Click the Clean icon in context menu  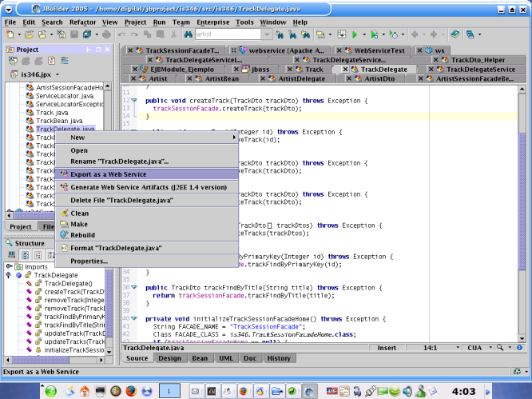pyautogui.click(x=64, y=213)
